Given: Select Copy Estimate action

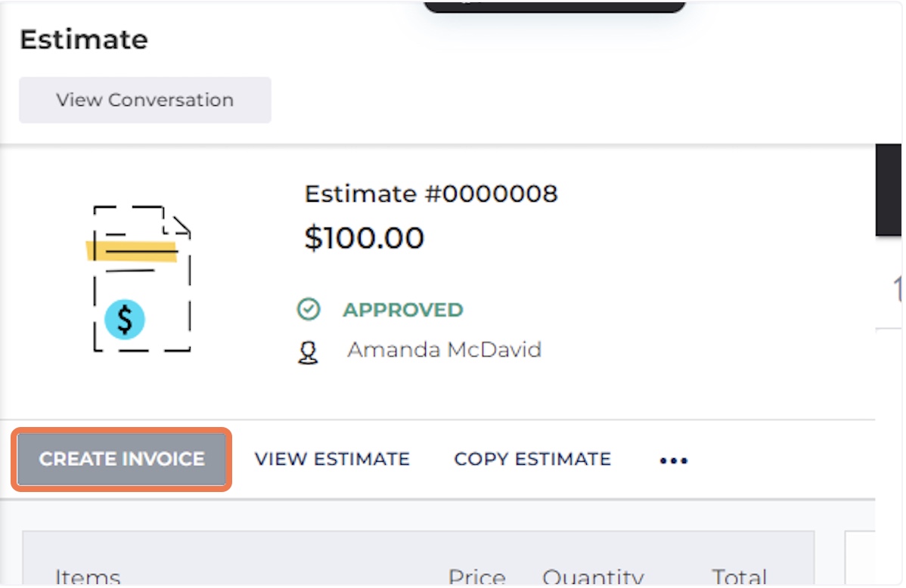Looking at the screenshot, I should point(532,459).
